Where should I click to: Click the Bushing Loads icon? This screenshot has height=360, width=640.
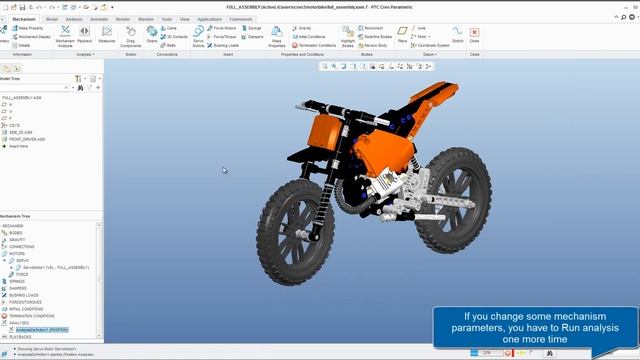223,45
